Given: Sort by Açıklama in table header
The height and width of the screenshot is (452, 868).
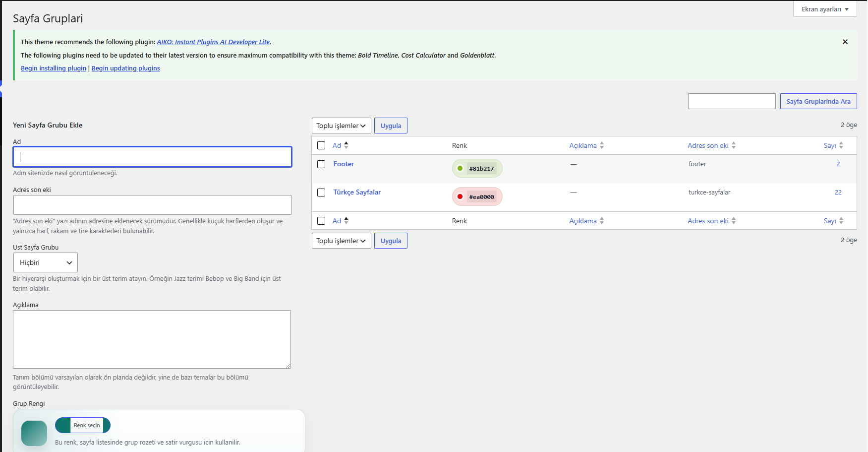Looking at the screenshot, I should pyautogui.click(x=586, y=145).
